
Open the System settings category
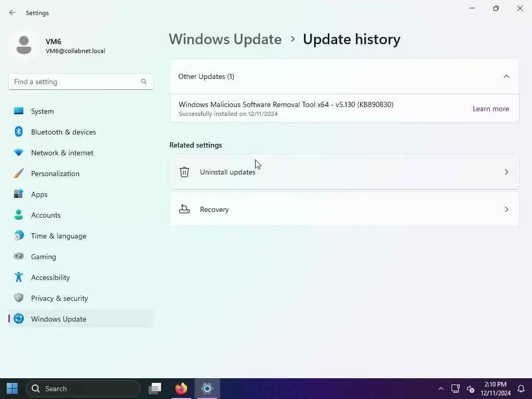coord(81,111)
